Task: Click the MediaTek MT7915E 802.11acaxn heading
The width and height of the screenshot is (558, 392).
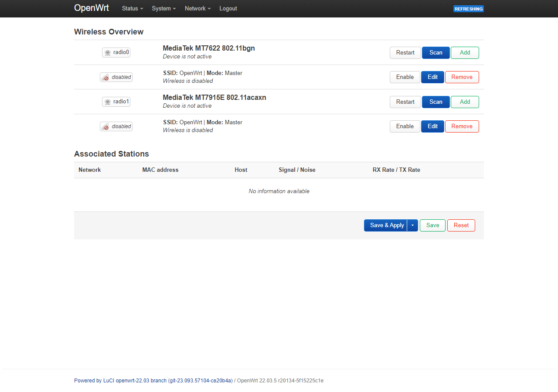Action: 214,98
